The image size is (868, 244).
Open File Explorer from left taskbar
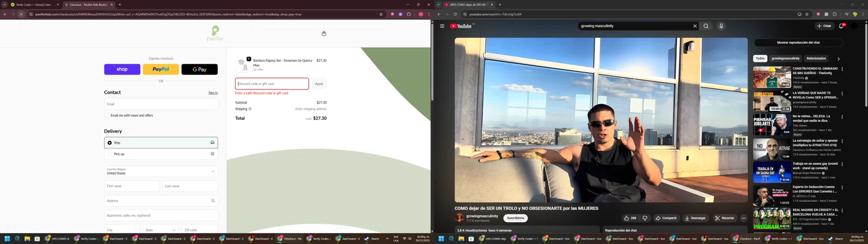click(27, 238)
